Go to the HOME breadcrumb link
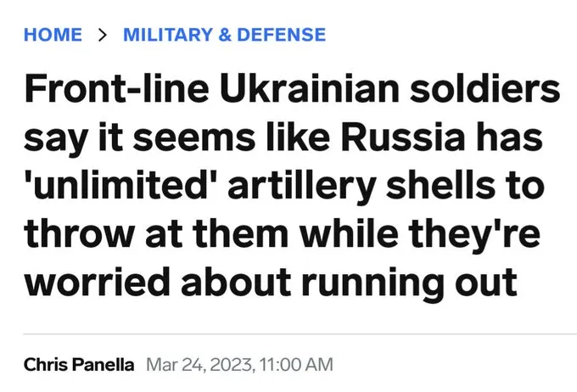Screen dimensions: 577x392 click(x=53, y=35)
